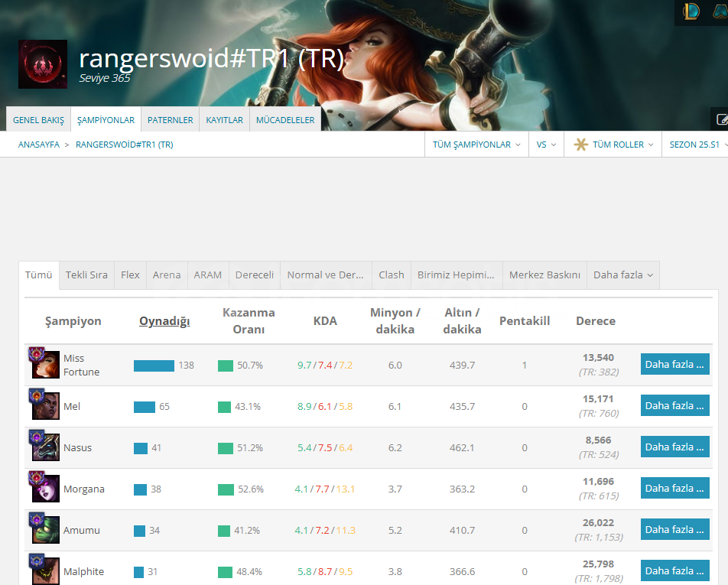
Task: Click Mel's games played bar
Action: [145, 407]
